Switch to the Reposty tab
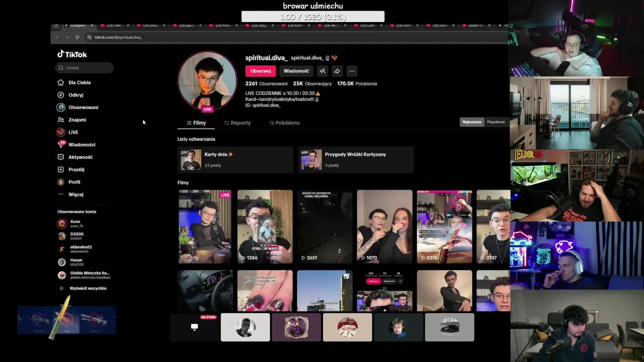The height and width of the screenshot is (362, 644). [x=237, y=123]
